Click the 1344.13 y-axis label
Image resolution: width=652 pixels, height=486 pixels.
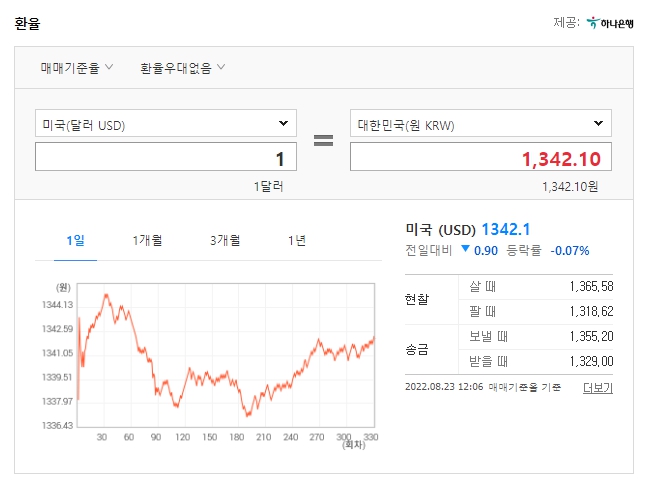coord(57,305)
